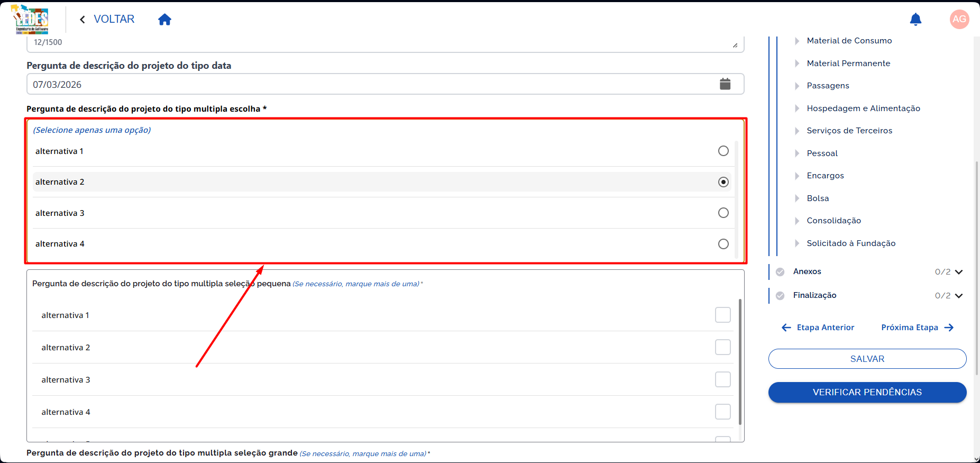Click the 12/1500 character counter
The image size is (980, 463).
(48, 42)
